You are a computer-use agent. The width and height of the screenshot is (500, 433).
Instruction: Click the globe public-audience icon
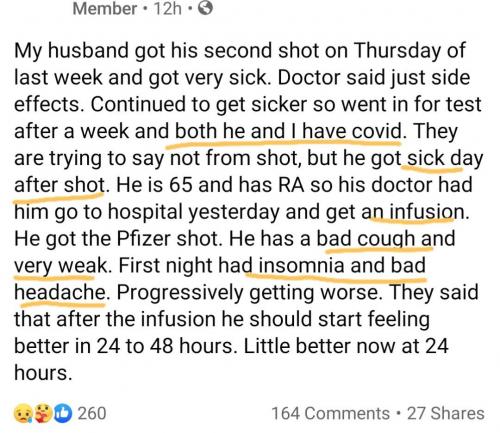(205, 8)
